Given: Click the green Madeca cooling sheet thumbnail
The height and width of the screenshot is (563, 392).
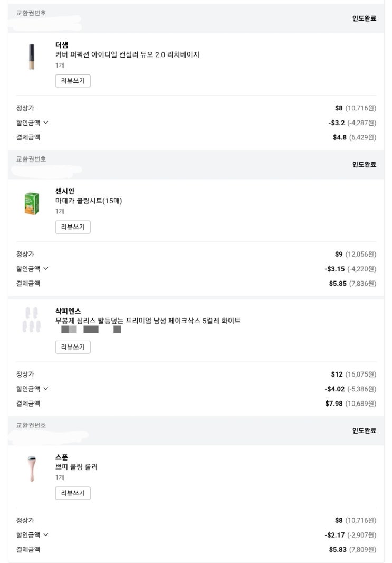Looking at the screenshot, I should point(32,203).
